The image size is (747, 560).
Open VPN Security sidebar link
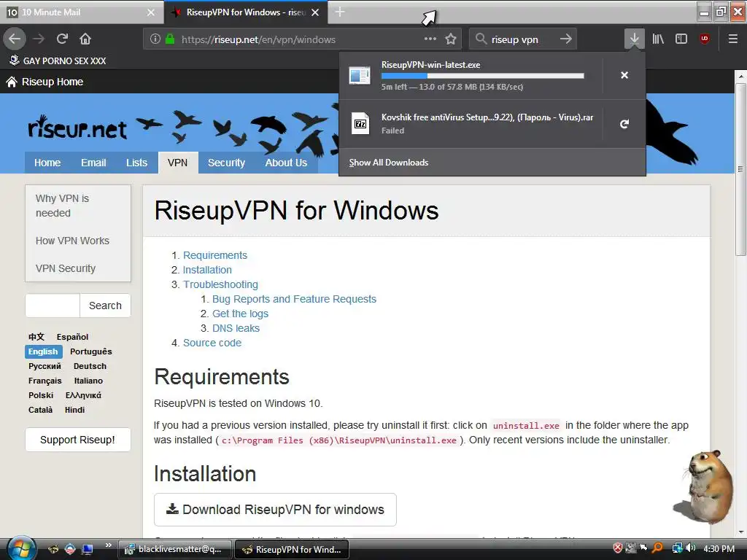[x=65, y=268]
